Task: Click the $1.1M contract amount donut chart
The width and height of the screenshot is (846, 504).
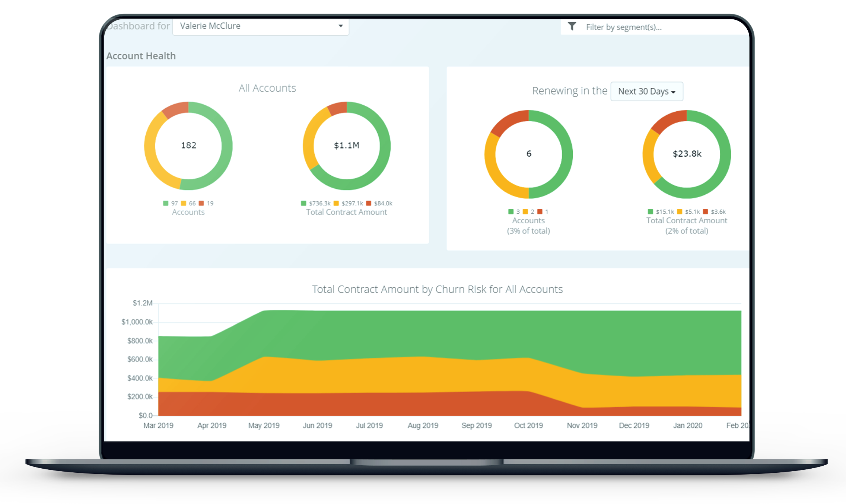Action: click(x=347, y=146)
